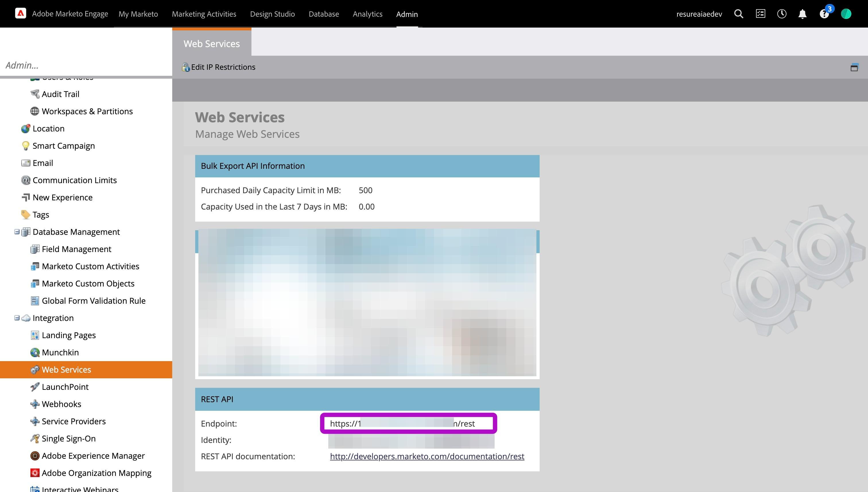The height and width of the screenshot is (492, 868).
Task: Collapse the Integration tree node
Action: coord(17,318)
